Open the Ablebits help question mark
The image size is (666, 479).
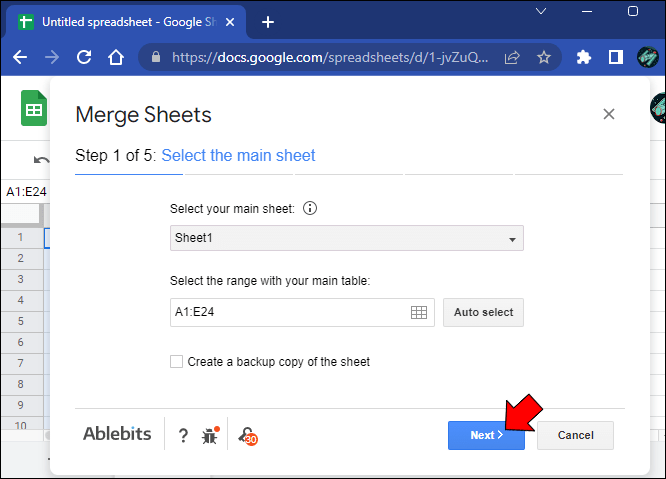183,435
